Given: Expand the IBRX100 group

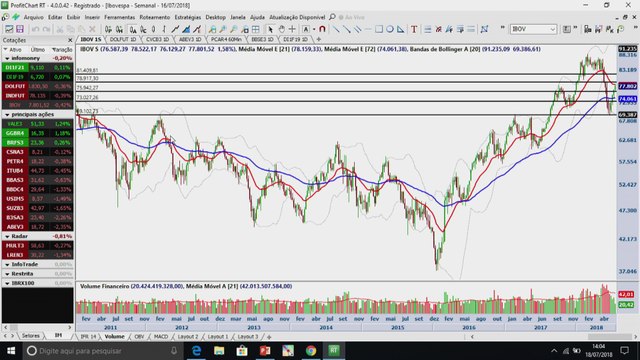Looking at the screenshot, I should tap(7, 283).
